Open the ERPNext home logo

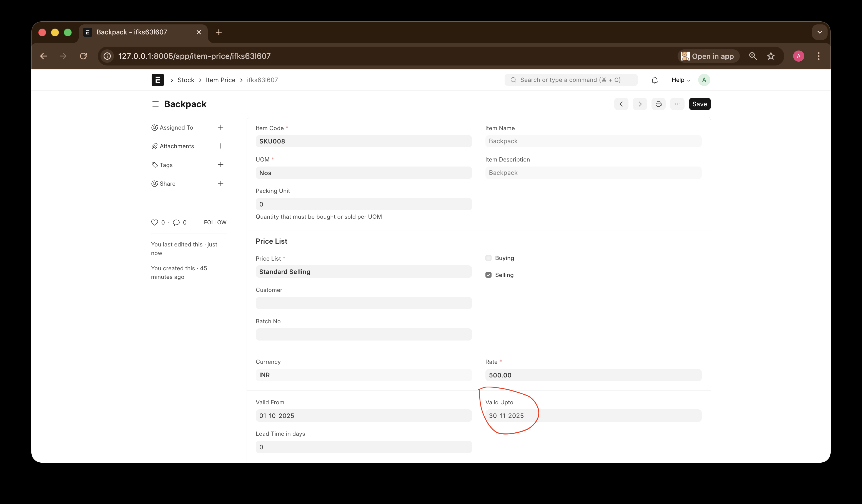(157, 80)
